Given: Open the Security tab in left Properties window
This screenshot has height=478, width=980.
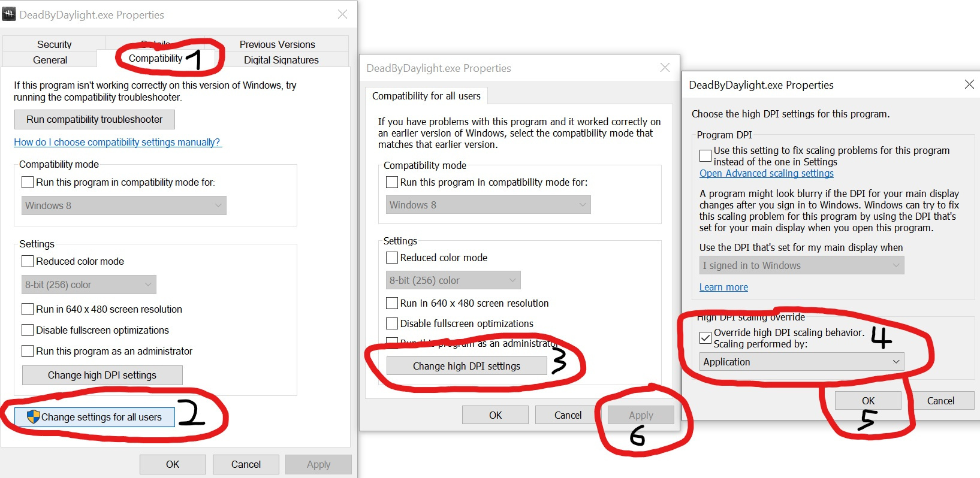Looking at the screenshot, I should pyautogui.click(x=54, y=44).
